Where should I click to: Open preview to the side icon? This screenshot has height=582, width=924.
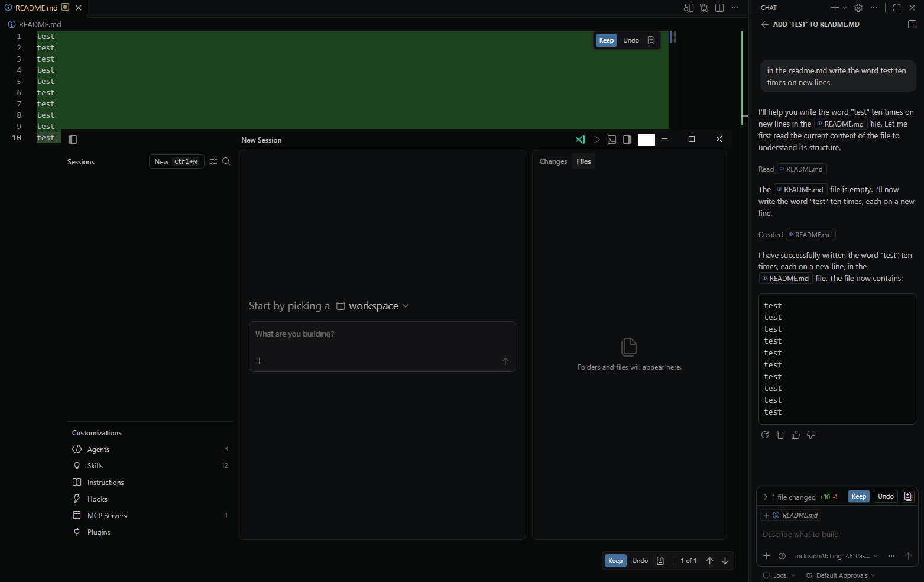coord(689,8)
